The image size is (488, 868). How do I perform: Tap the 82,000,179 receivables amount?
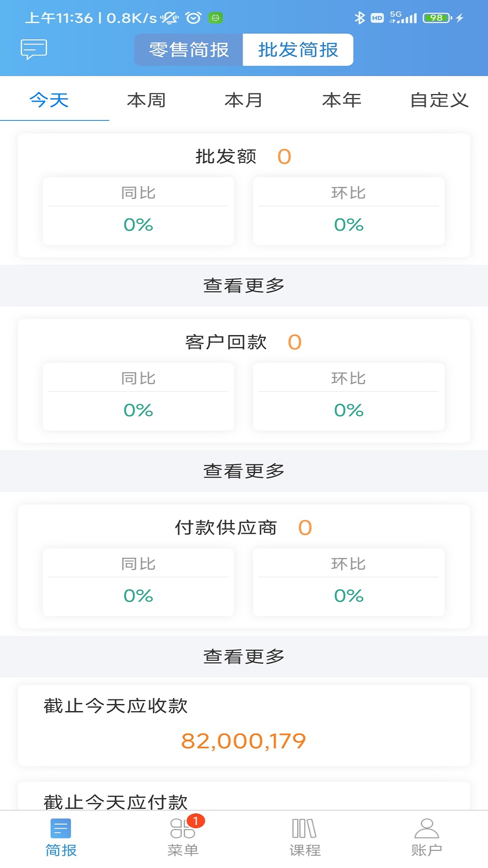pyautogui.click(x=244, y=741)
